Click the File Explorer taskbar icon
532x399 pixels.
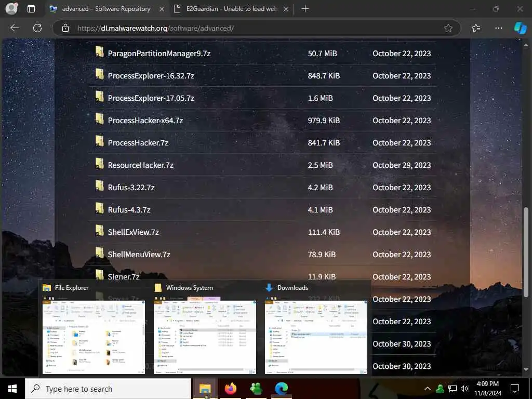(x=205, y=389)
